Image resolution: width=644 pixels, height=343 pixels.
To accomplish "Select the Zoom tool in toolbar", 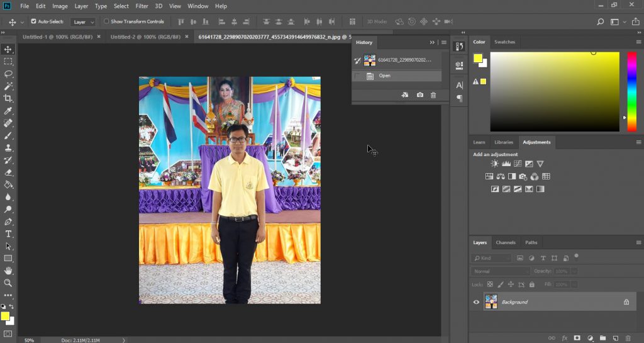I will tap(8, 283).
